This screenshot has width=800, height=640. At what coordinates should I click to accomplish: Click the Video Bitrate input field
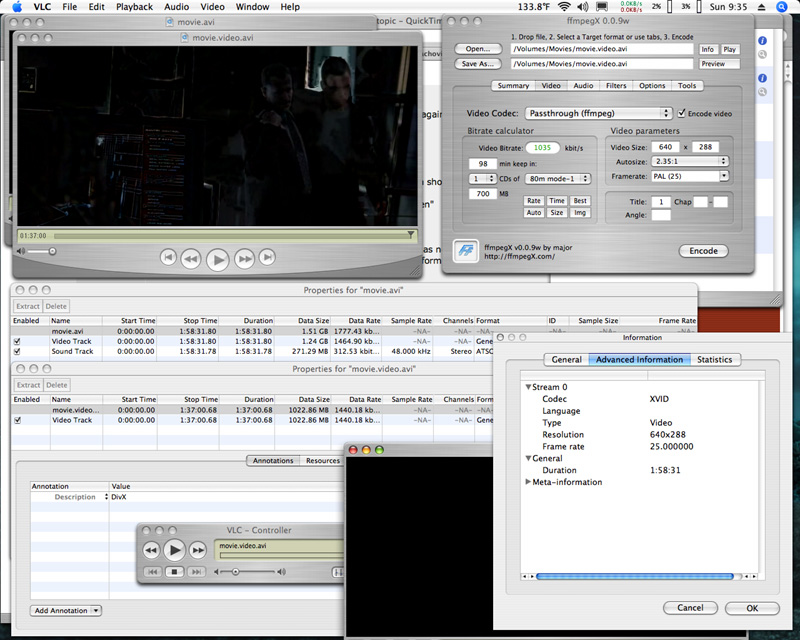[542, 148]
